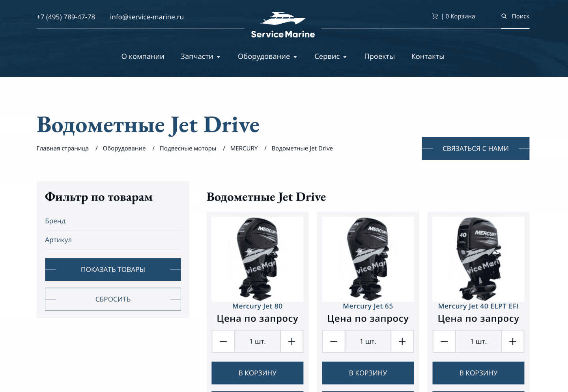The width and height of the screenshot is (568, 392).
Task: Add Mercury Jet 40 ELPT EFI to cart
Action: 478,373
